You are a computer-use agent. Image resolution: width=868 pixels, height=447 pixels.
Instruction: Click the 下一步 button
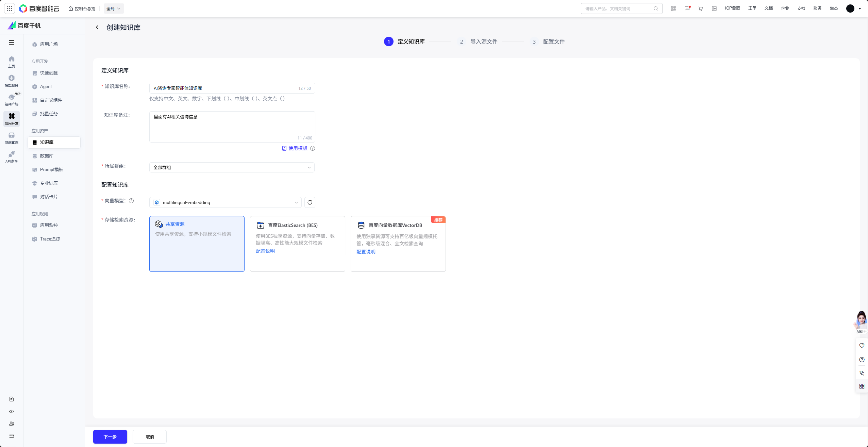click(110, 437)
